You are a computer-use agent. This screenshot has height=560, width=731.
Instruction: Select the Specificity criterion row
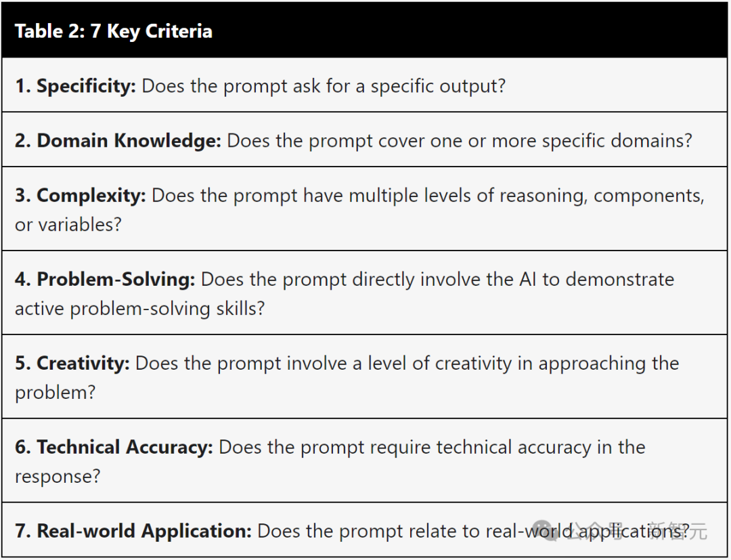[365, 85]
